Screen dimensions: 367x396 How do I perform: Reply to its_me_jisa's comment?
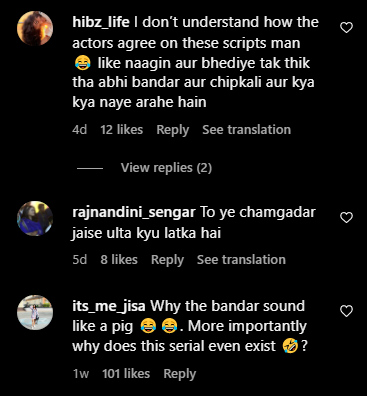(x=180, y=374)
